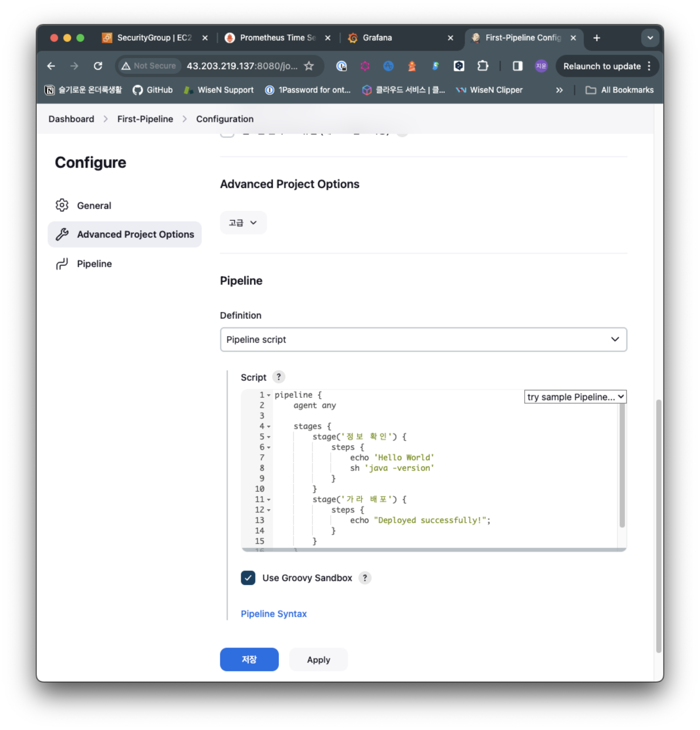Click the General gear icon in sidebar
The height and width of the screenshot is (730, 700).
coord(62,205)
